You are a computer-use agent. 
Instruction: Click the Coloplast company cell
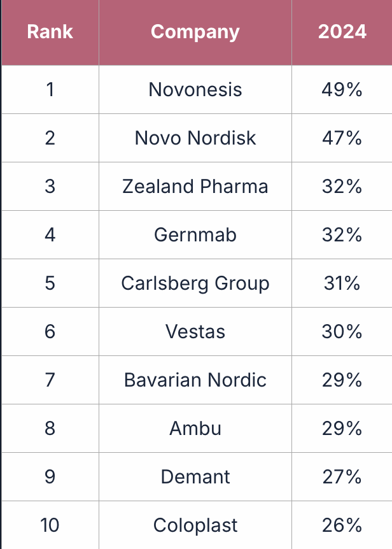[x=195, y=525]
